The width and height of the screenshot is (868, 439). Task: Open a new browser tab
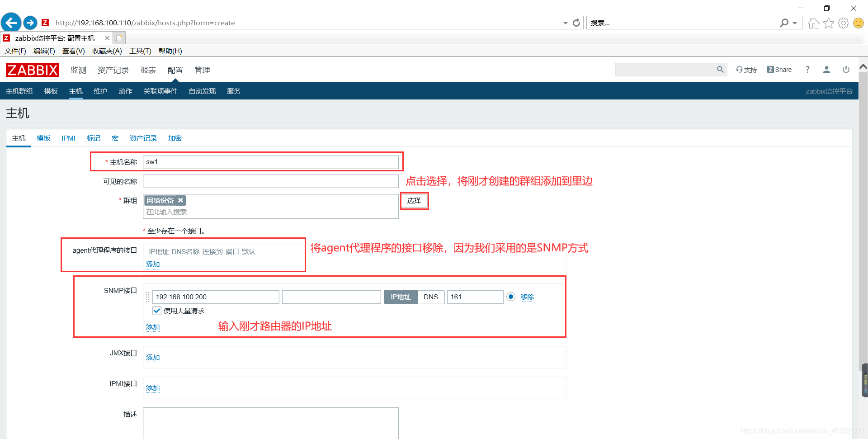(x=119, y=38)
